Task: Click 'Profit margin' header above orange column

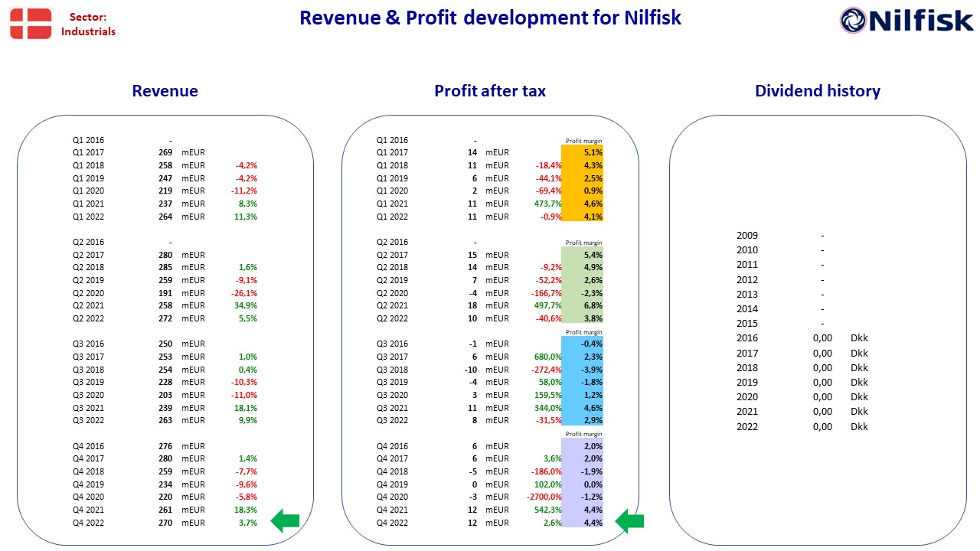Action: [583, 141]
